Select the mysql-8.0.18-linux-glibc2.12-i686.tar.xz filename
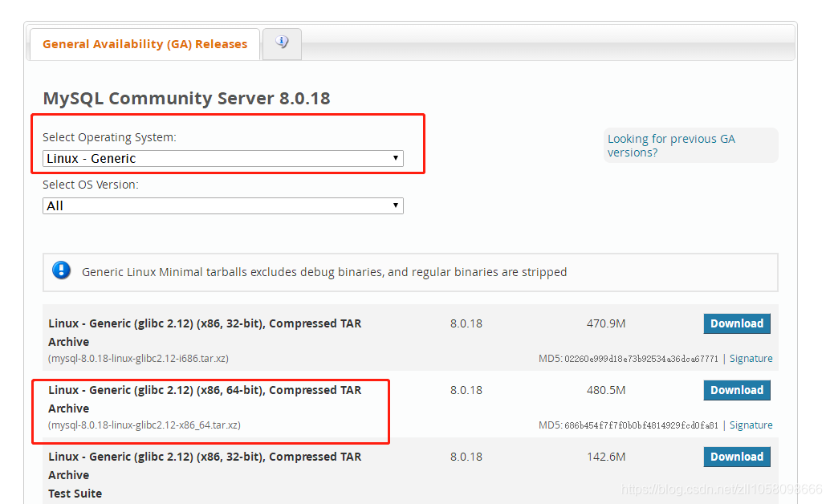Viewport: 830px width, 504px height. (x=138, y=359)
